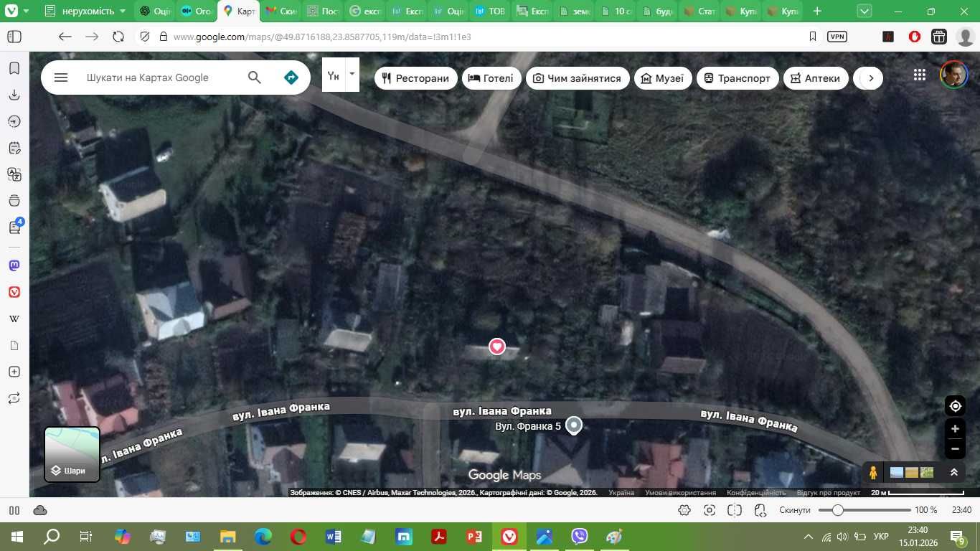Select the Ресторани category chip
The height and width of the screenshot is (551, 980).
(x=416, y=78)
